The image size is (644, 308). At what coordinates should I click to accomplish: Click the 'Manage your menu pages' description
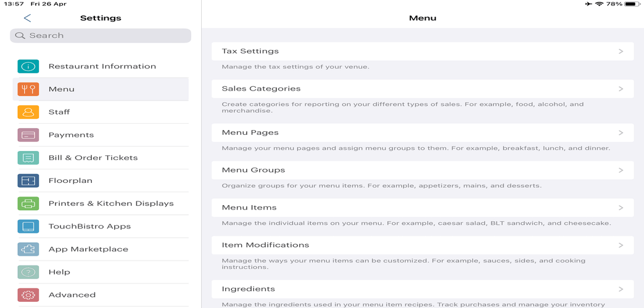416,148
